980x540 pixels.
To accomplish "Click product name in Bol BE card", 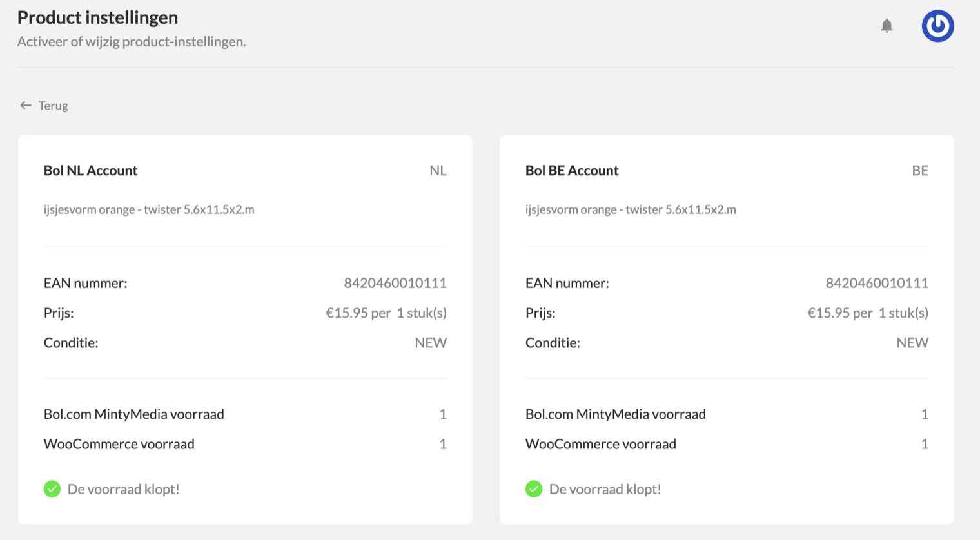I will tap(631, 209).
